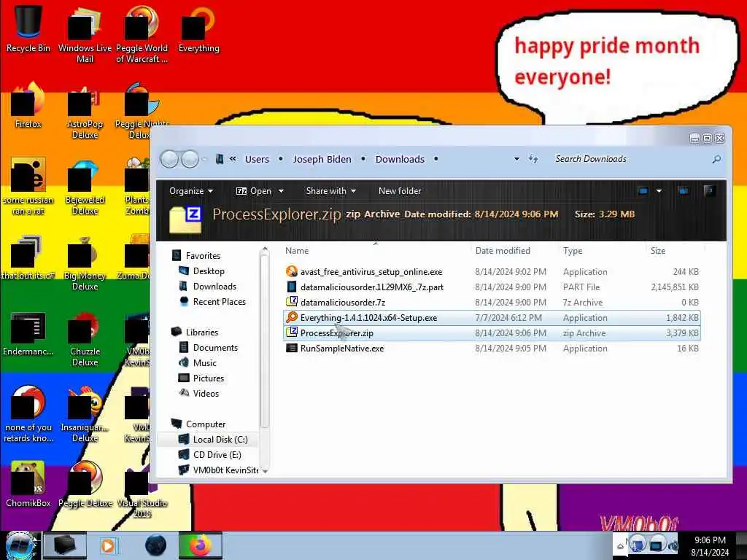Click the Firefox taskbar button
Viewport: 747px width, 560px height.
200,545
